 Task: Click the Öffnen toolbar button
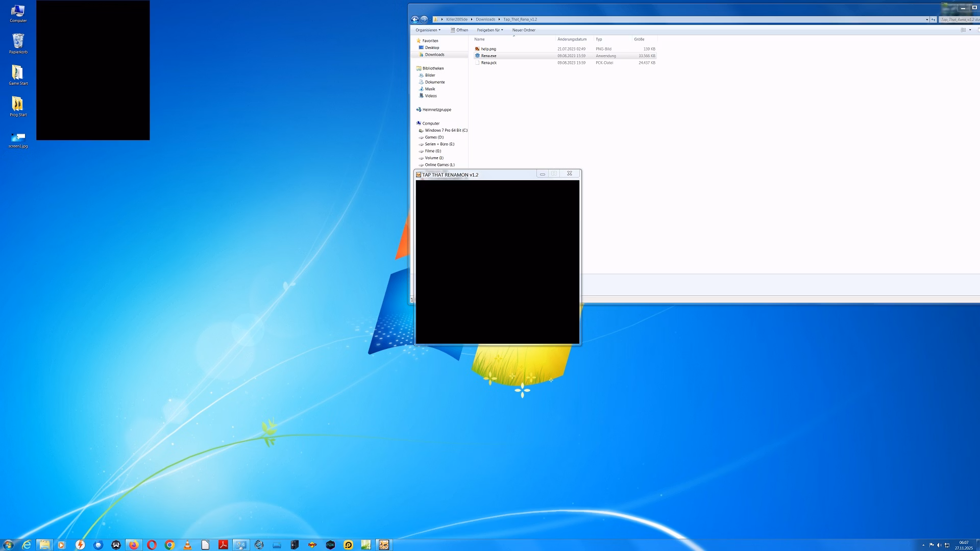[x=459, y=30]
